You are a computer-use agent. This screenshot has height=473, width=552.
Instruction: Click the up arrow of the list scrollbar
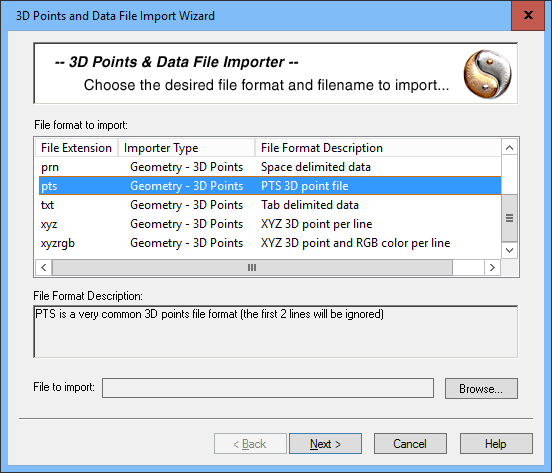509,147
